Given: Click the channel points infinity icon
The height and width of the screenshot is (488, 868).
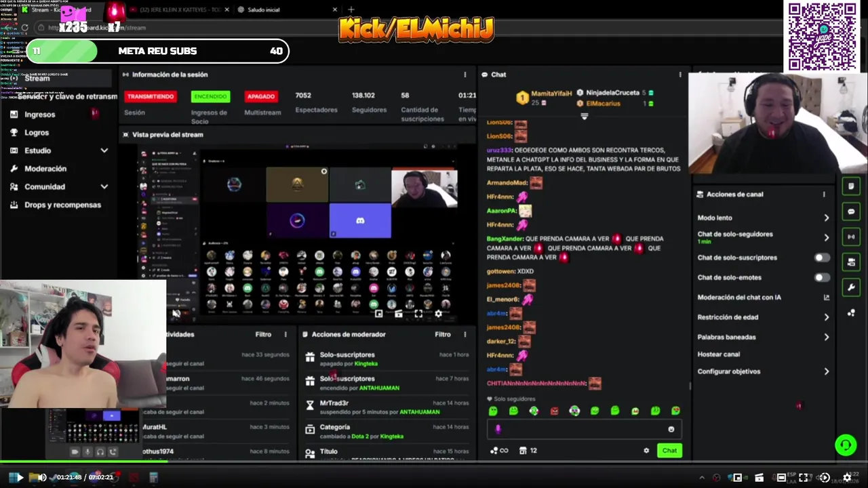Looking at the screenshot, I should 499,451.
